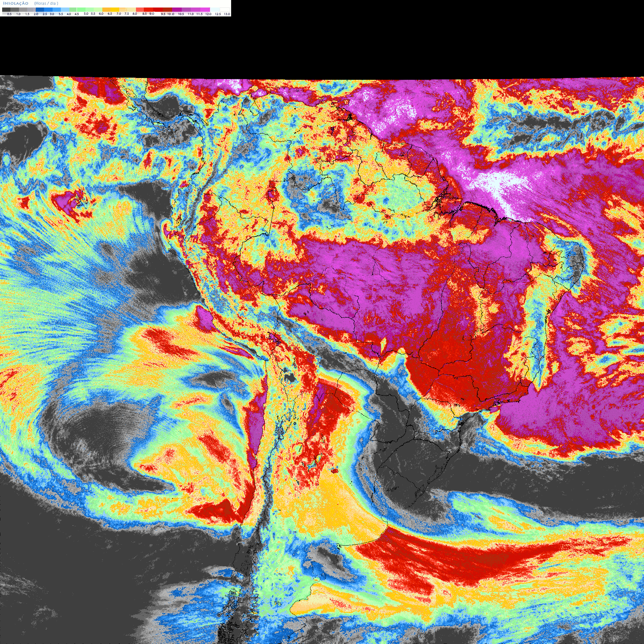The height and width of the screenshot is (644, 644).
Task: Click the 4.5 legend value
Action: 77,14
